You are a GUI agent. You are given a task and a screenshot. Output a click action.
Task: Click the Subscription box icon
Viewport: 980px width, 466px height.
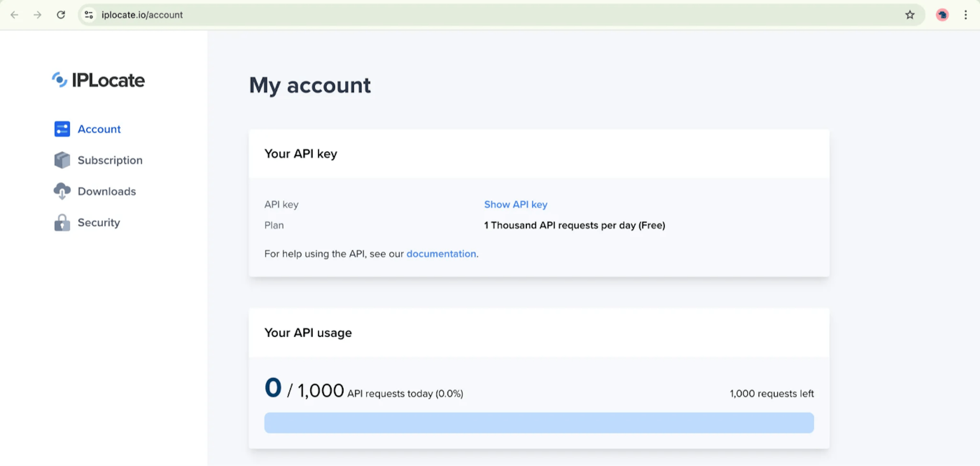coord(62,160)
